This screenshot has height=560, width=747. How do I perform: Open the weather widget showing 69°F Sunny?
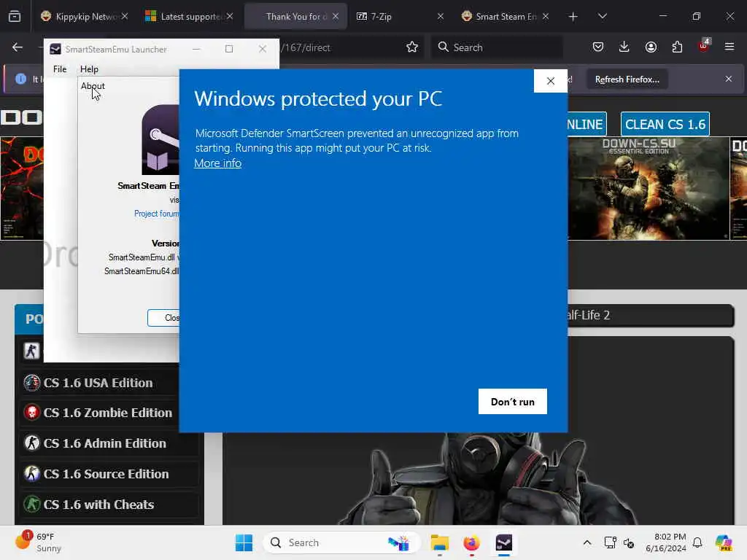click(x=38, y=542)
